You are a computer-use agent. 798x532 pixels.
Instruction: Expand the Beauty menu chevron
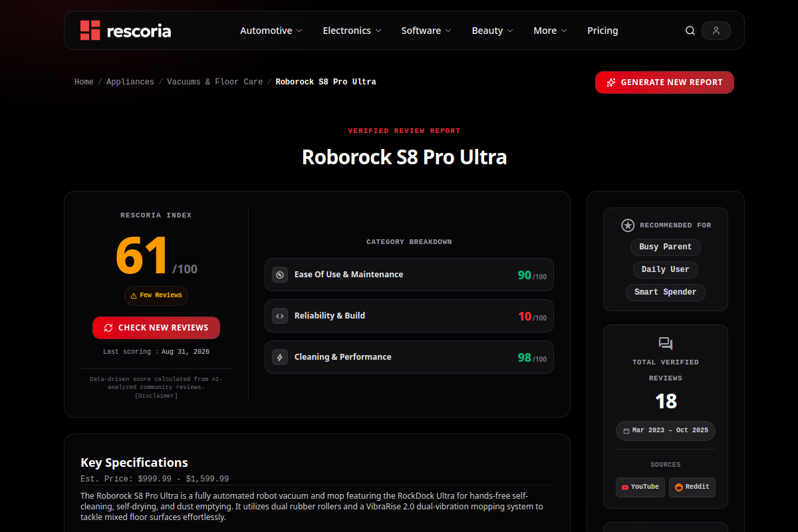click(510, 31)
